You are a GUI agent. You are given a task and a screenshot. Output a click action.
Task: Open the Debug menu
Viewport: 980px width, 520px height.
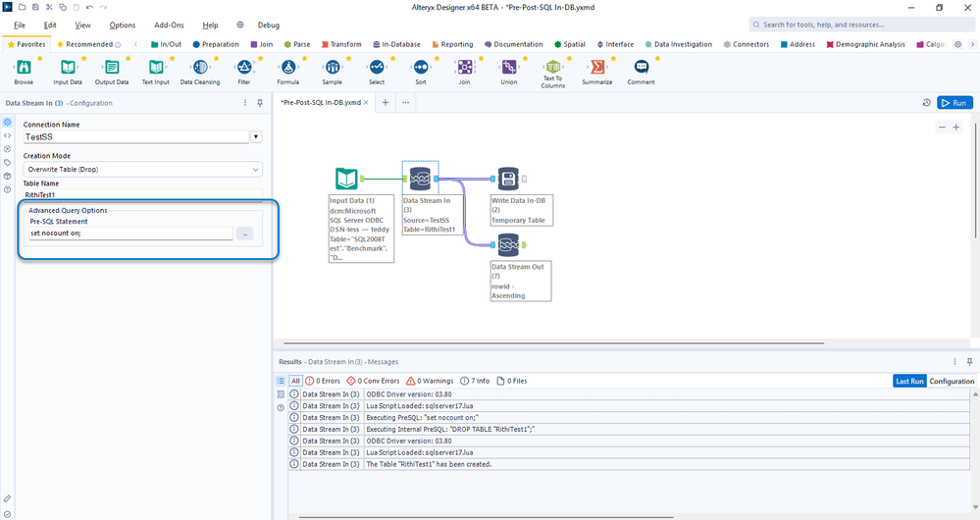point(269,25)
